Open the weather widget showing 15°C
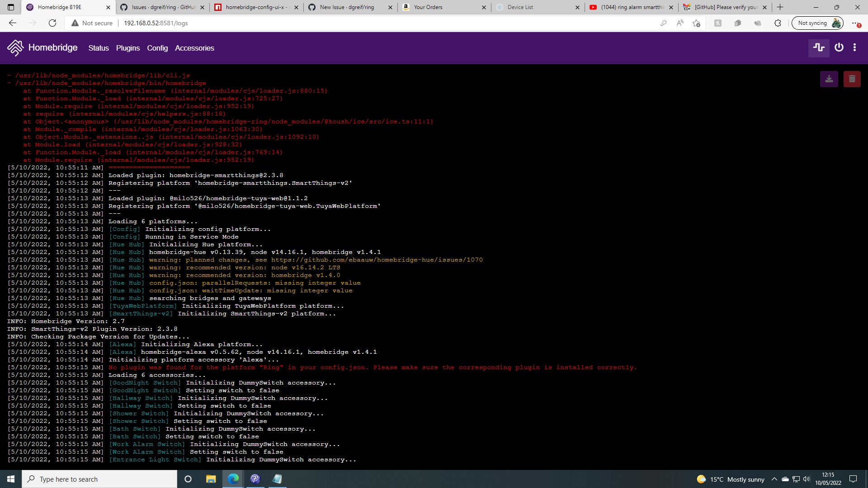 731,479
